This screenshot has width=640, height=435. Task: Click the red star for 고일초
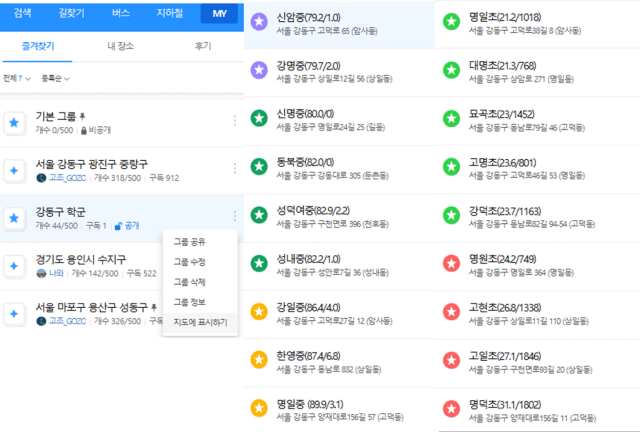click(451, 360)
